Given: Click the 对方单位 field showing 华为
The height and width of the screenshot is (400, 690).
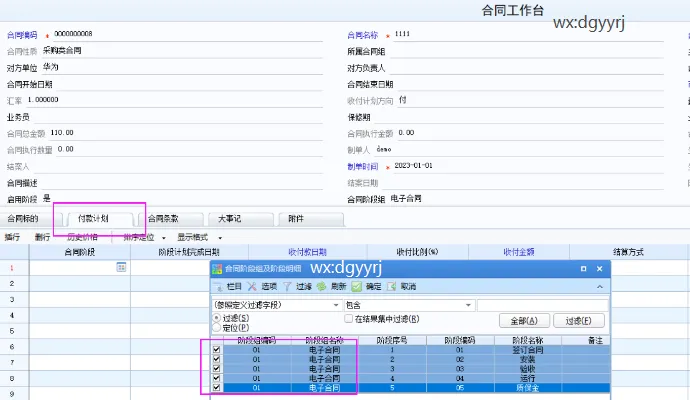Looking at the screenshot, I should click(182, 67).
